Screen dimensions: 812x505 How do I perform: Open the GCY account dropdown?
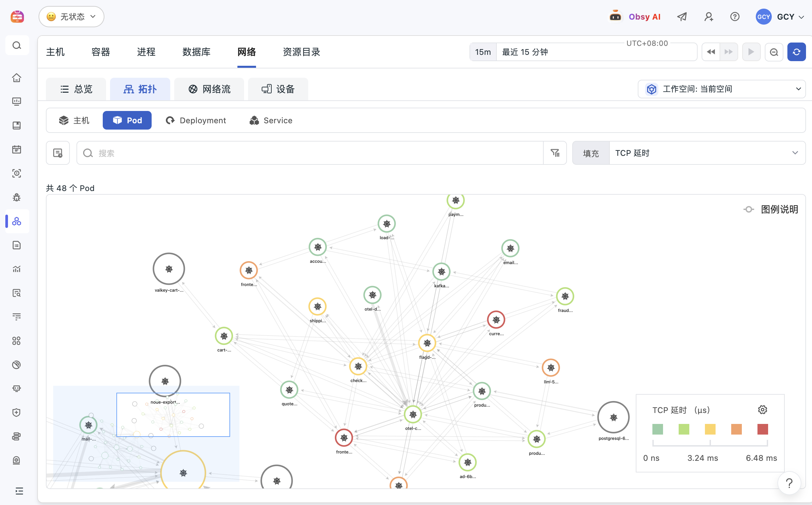(780, 16)
